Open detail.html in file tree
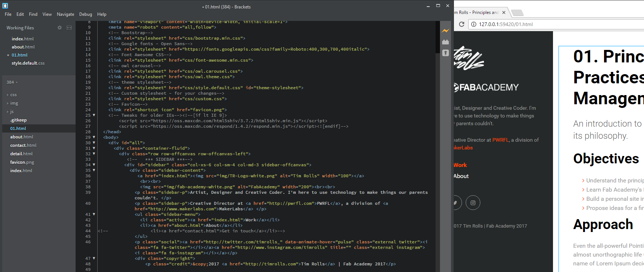Screen dimensions: 644x272 coord(21,154)
